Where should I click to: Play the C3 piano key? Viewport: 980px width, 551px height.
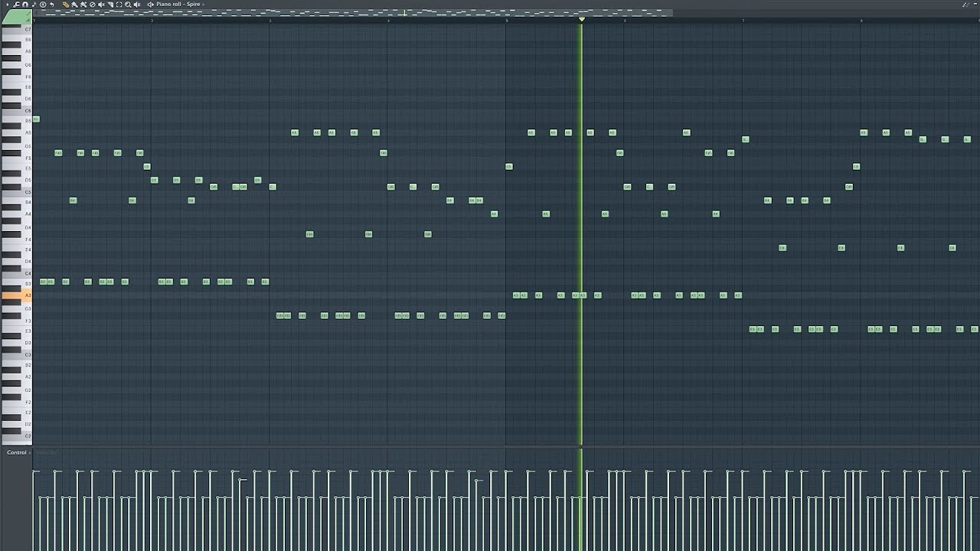[x=16, y=354]
